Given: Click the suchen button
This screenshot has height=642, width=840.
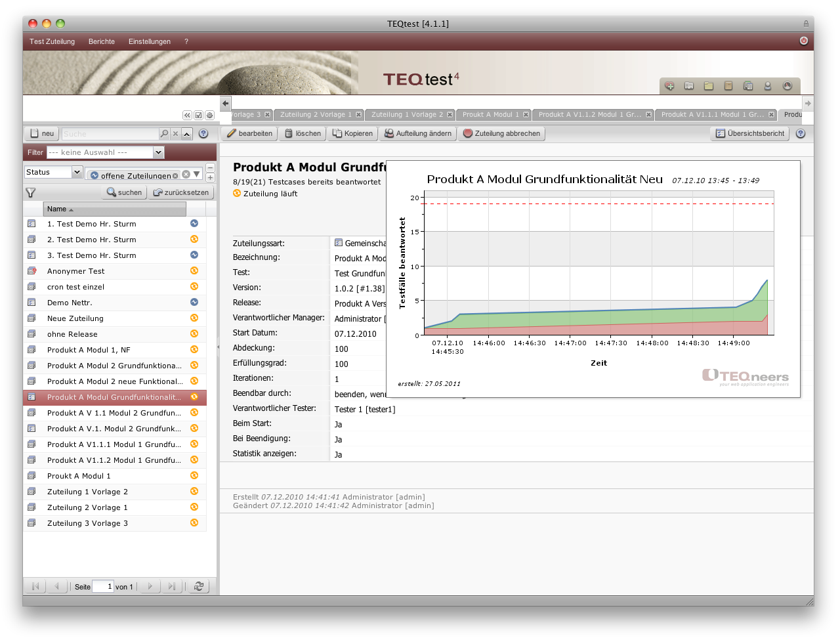Looking at the screenshot, I should (x=124, y=192).
